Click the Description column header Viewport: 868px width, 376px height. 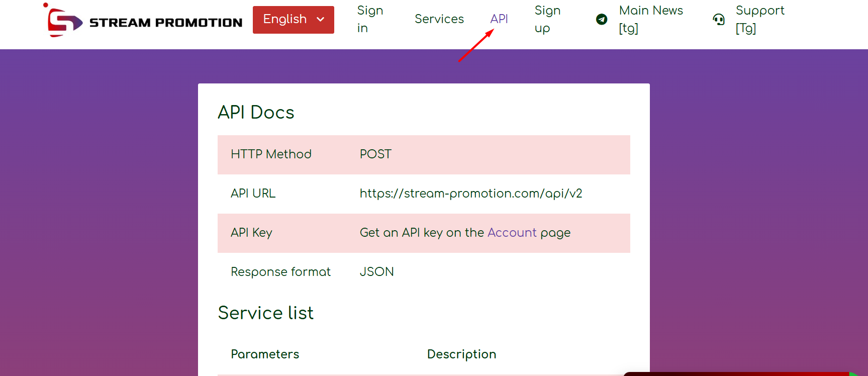[x=462, y=354]
